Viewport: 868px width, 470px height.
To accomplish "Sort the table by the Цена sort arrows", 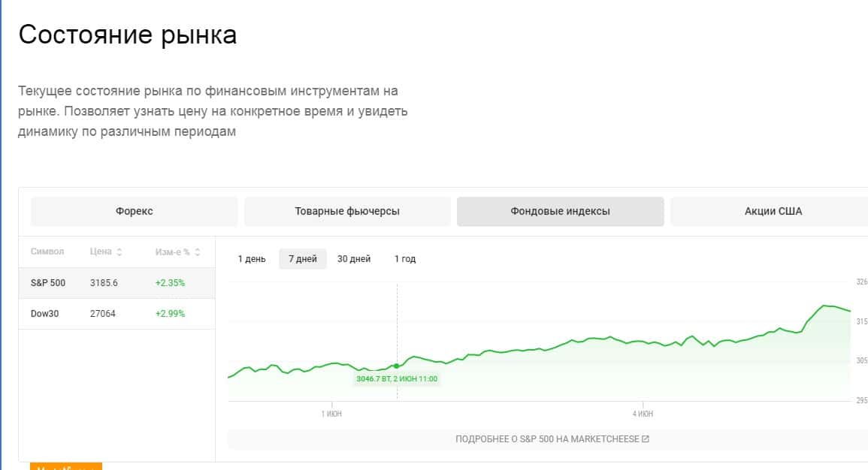I will 119,252.
